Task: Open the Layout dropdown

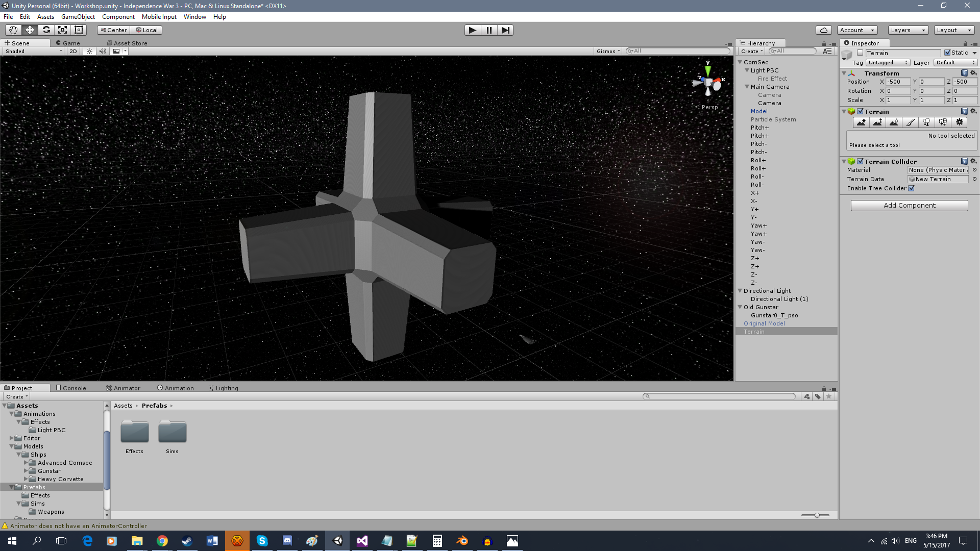Action: [x=954, y=30]
